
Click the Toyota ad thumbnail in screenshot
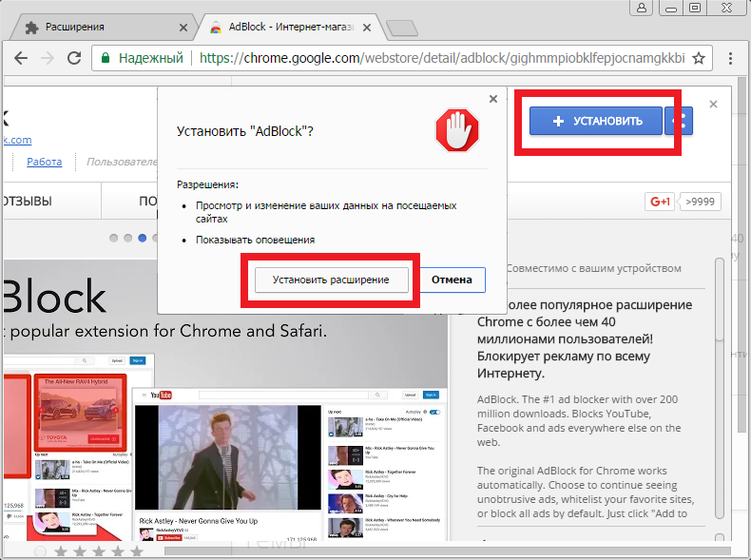point(81,412)
